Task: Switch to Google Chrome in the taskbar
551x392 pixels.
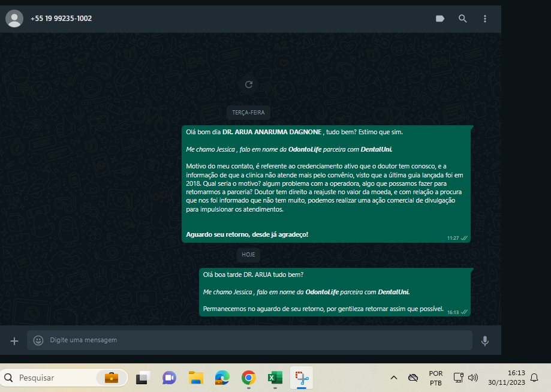Action: click(x=248, y=378)
